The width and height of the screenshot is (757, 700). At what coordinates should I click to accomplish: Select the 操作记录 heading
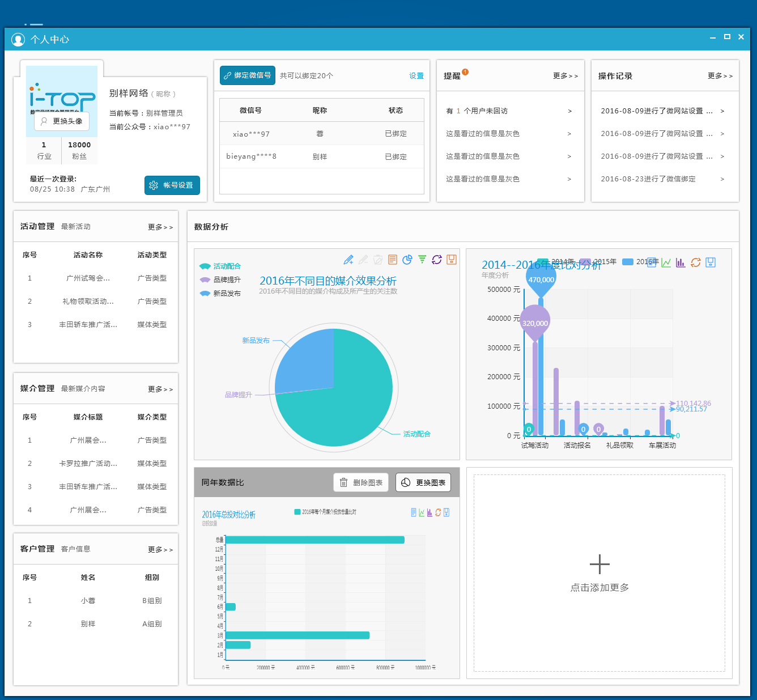click(615, 76)
